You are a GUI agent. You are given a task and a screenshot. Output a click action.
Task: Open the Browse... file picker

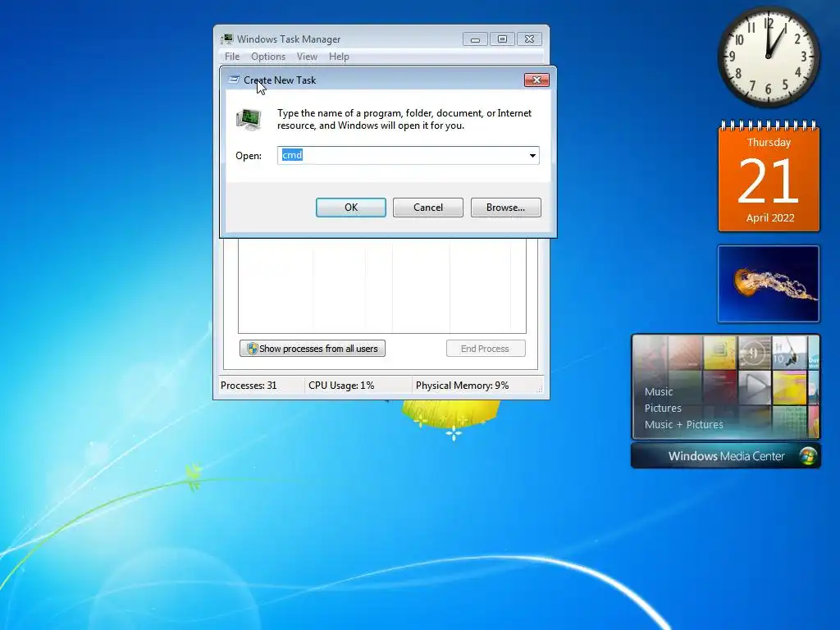tap(505, 208)
